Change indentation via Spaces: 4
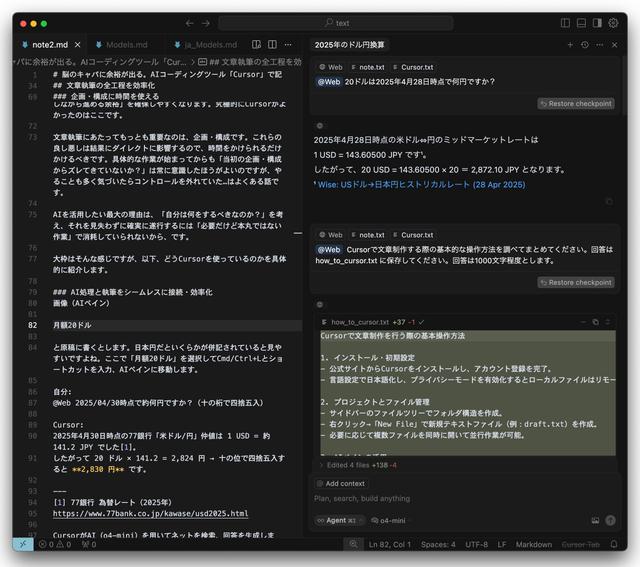The image size is (640, 567). [438, 545]
